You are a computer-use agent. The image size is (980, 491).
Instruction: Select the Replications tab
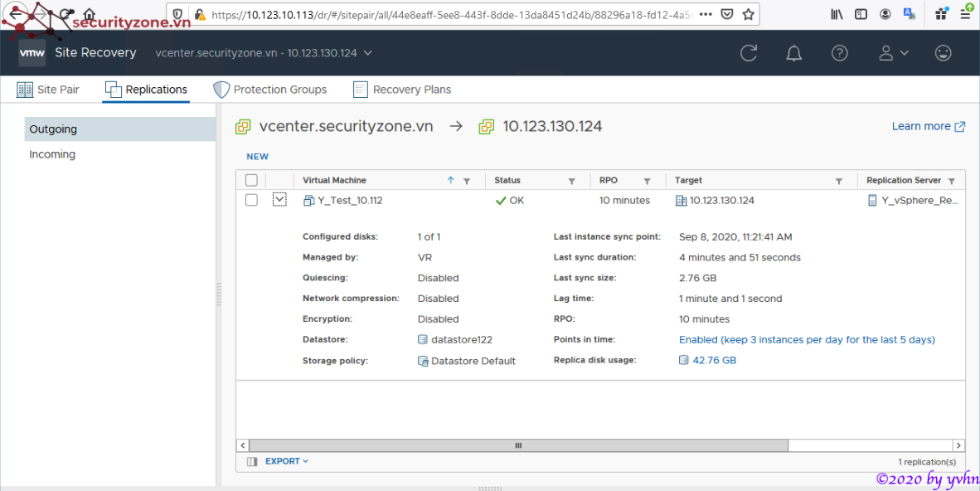[146, 90]
